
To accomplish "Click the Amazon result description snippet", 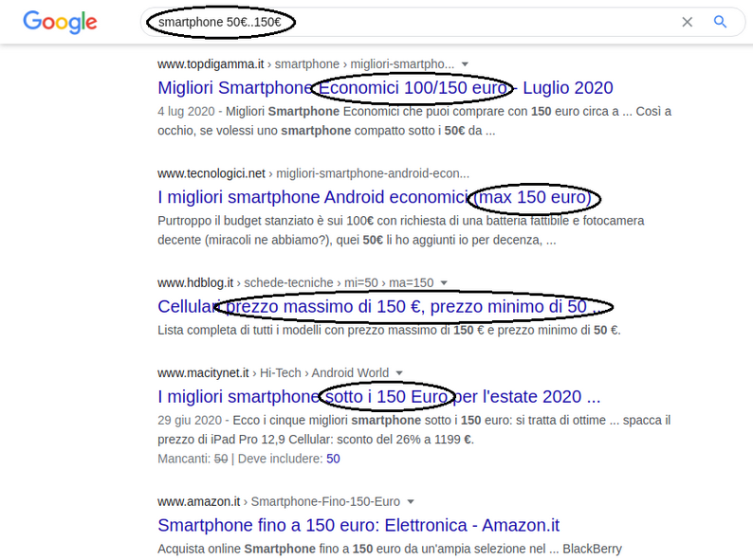I will tap(390, 549).
